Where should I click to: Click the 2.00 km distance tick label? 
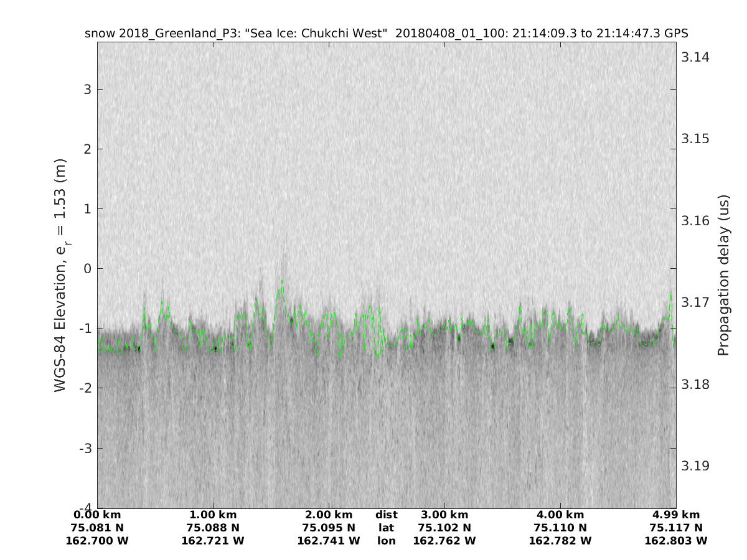coord(329,515)
